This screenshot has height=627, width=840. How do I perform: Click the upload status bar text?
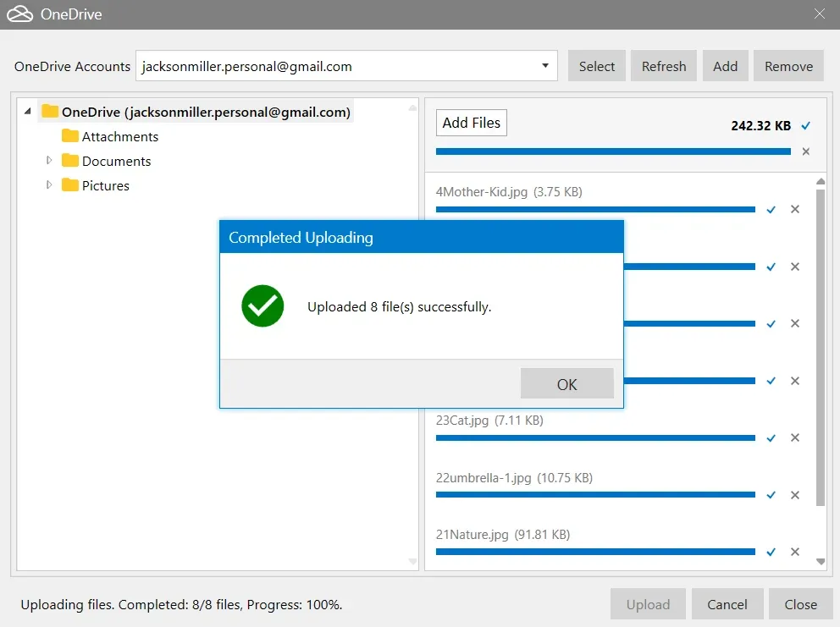tap(181, 604)
